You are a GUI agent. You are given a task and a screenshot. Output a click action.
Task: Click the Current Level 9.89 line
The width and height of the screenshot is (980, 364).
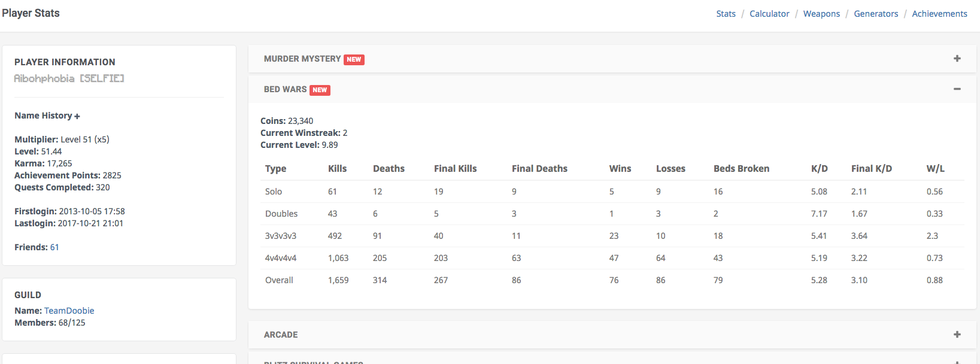(299, 145)
